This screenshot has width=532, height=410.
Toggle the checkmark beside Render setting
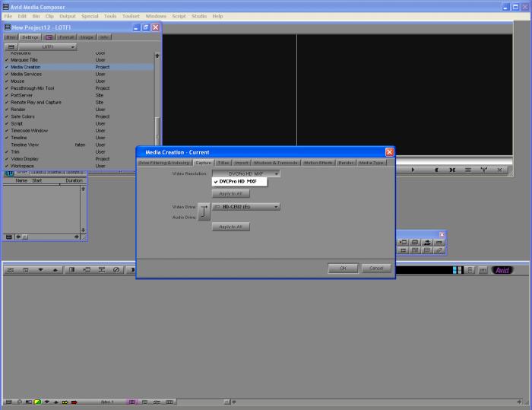coord(6,110)
